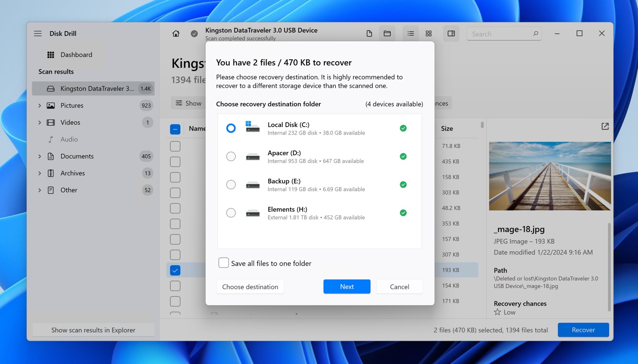Toggle the preview side panel icon
Image resolution: width=638 pixels, height=364 pixels.
[x=451, y=33]
